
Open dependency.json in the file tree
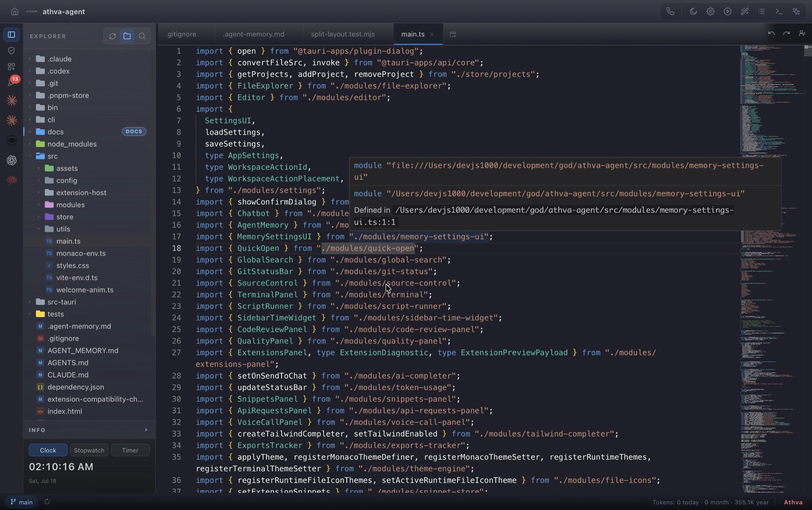pyautogui.click(x=88, y=387)
